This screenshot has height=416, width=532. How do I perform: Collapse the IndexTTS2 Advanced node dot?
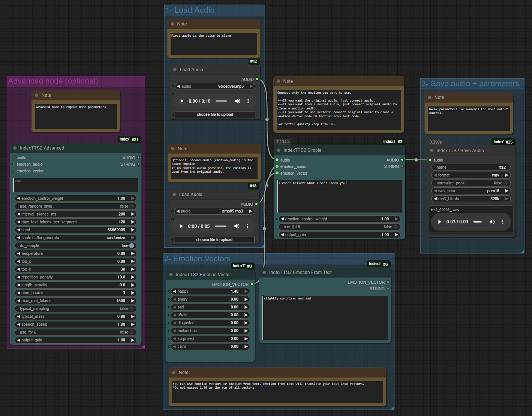pyautogui.click(x=15, y=148)
